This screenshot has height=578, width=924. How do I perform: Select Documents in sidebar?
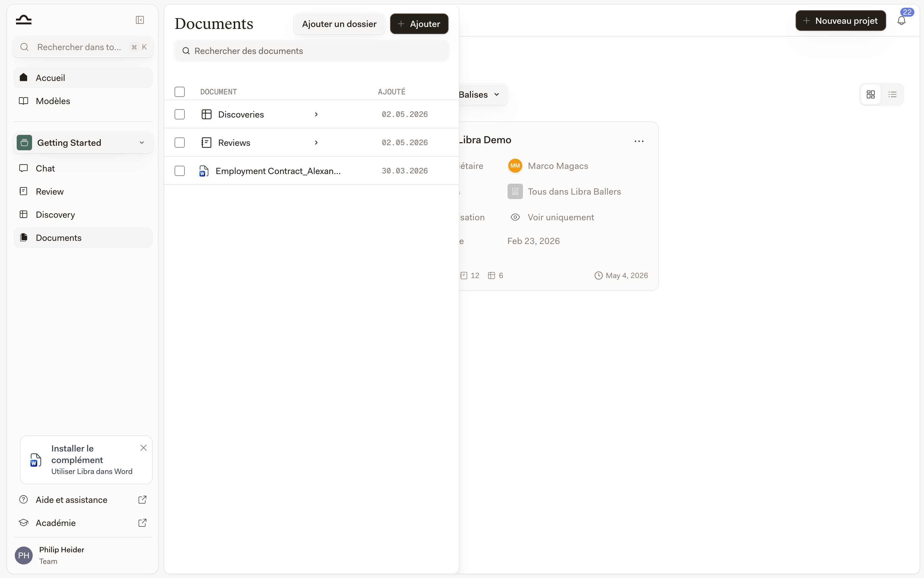pyautogui.click(x=83, y=238)
